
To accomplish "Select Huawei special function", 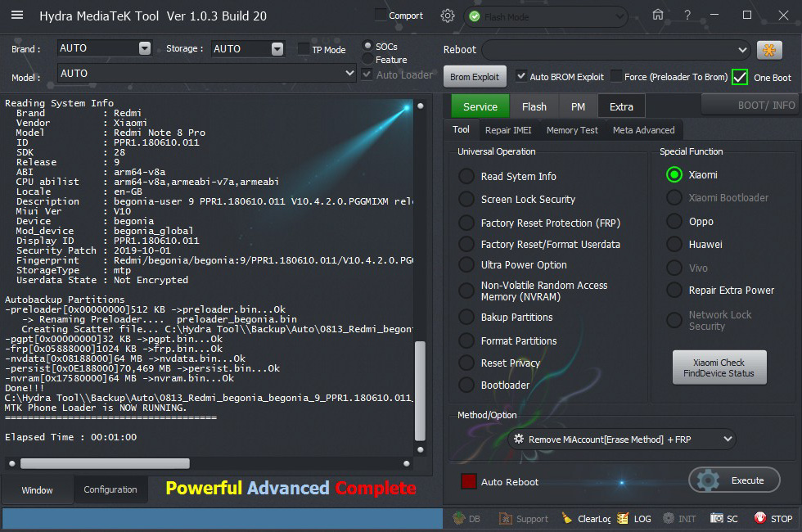I will (x=674, y=244).
